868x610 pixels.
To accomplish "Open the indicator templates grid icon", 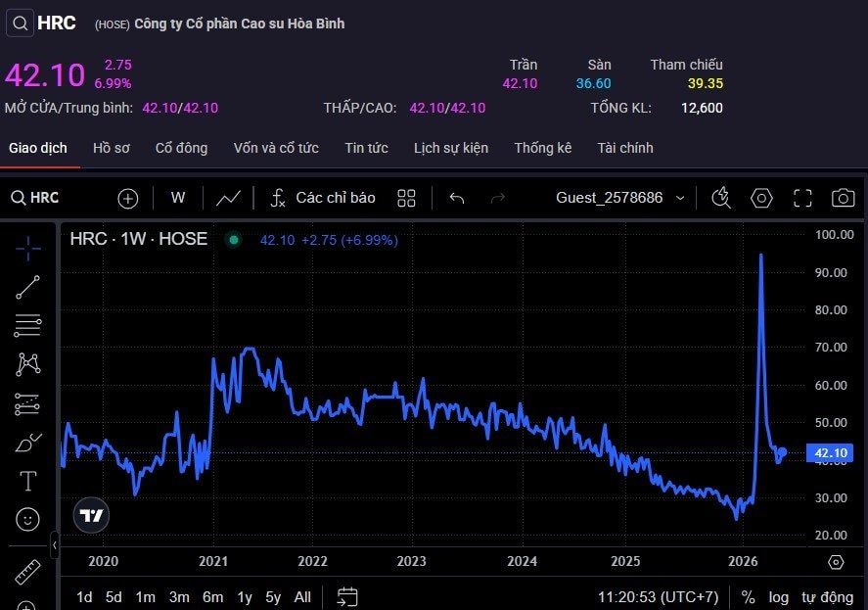I will tap(406, 198).
